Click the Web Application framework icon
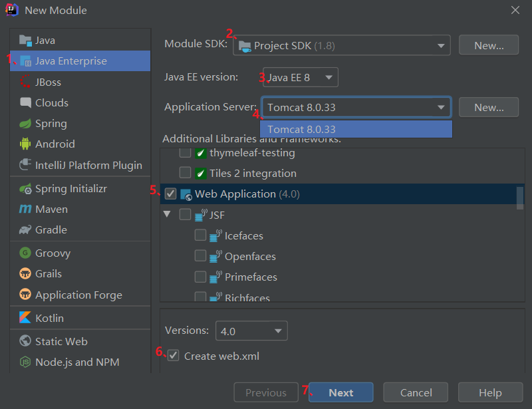The width and height of the screenshot is (532, 409). (x=186, y=194)
